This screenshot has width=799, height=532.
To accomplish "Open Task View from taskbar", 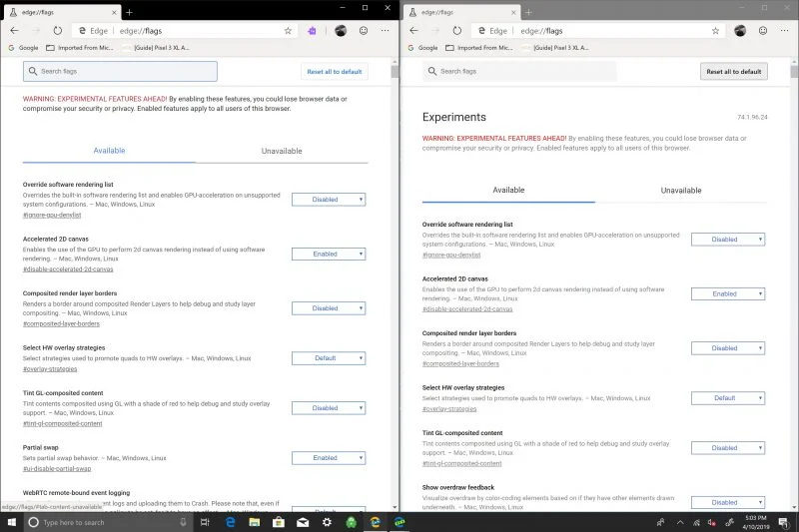I will pos(205,522).
